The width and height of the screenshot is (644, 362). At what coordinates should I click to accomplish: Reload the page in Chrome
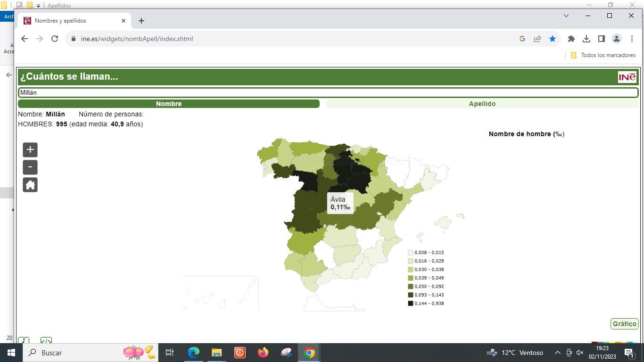[x=55, y=39]
